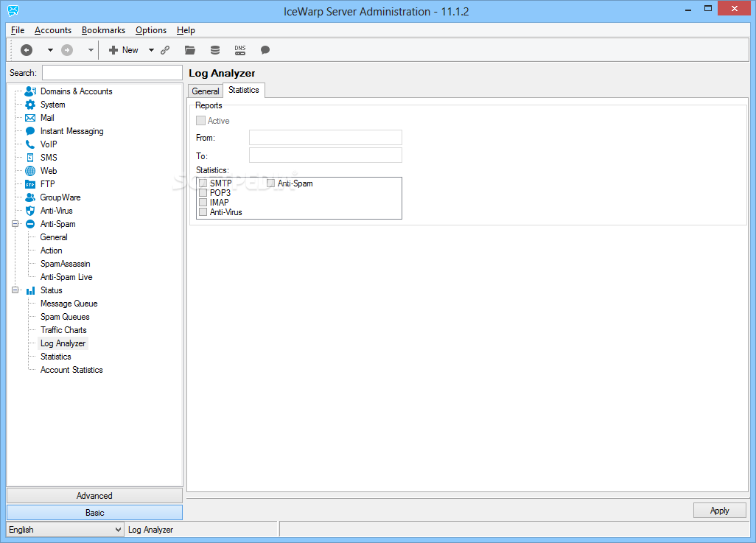Open the Bookmarks menu

(104, 30)
